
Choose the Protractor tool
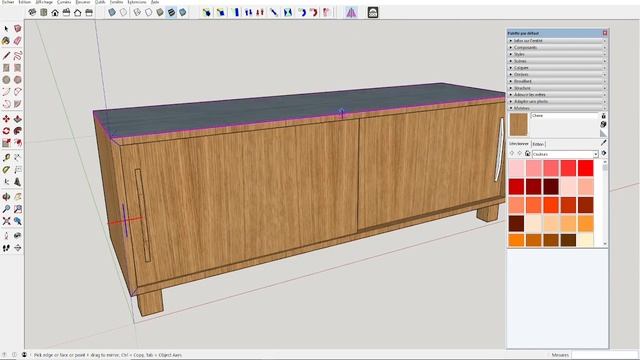tap(6, 170)
